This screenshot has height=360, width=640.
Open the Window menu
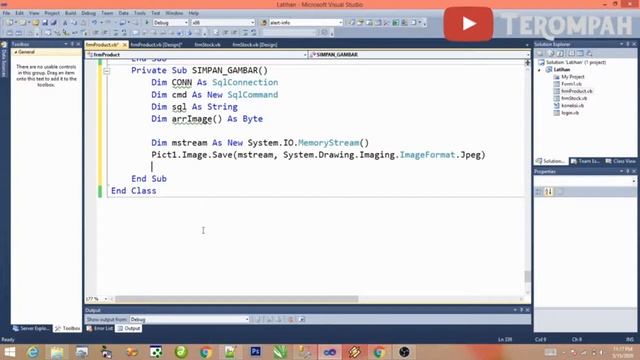[x=174, y=13]
